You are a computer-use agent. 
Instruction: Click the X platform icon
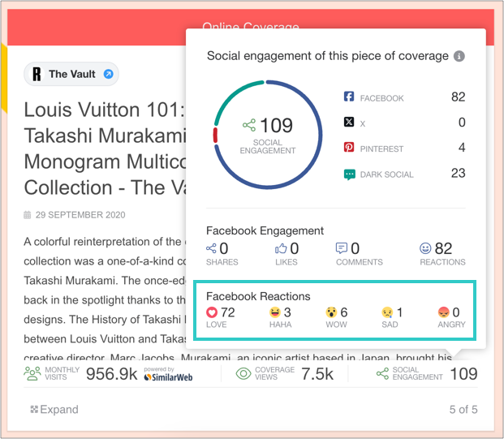pyautogui.click(x=349, y=123)
